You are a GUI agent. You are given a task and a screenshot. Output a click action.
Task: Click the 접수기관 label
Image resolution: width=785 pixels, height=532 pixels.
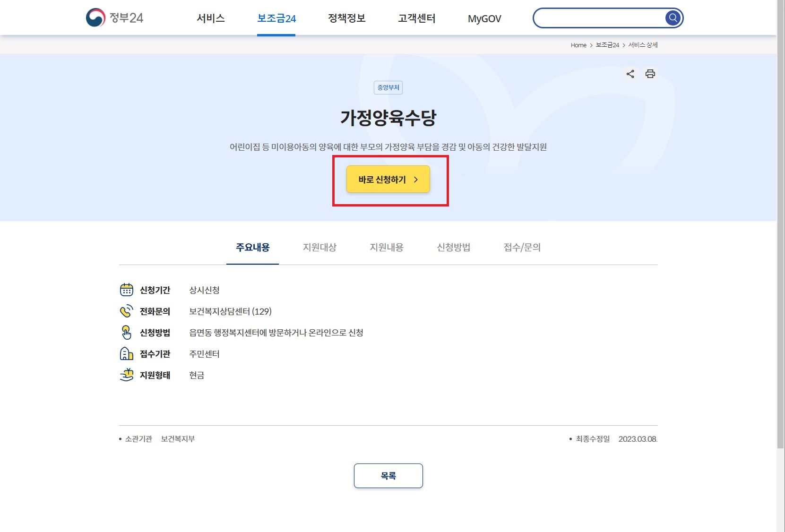tap(155, 354)
